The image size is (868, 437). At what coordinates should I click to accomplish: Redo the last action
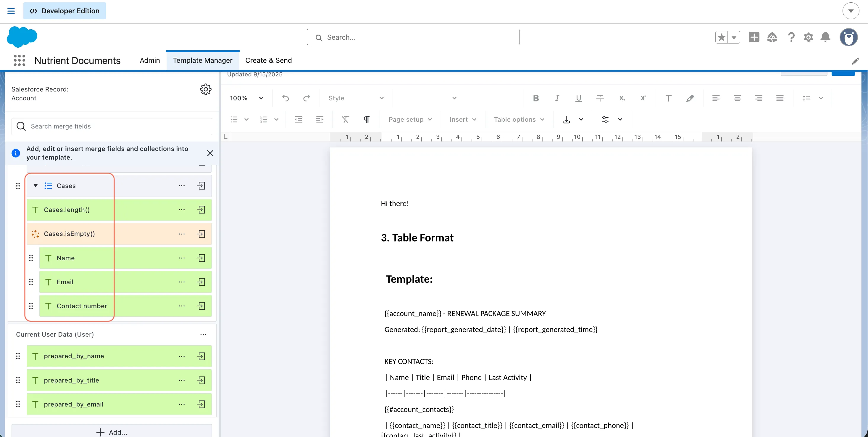pos(306,98)
